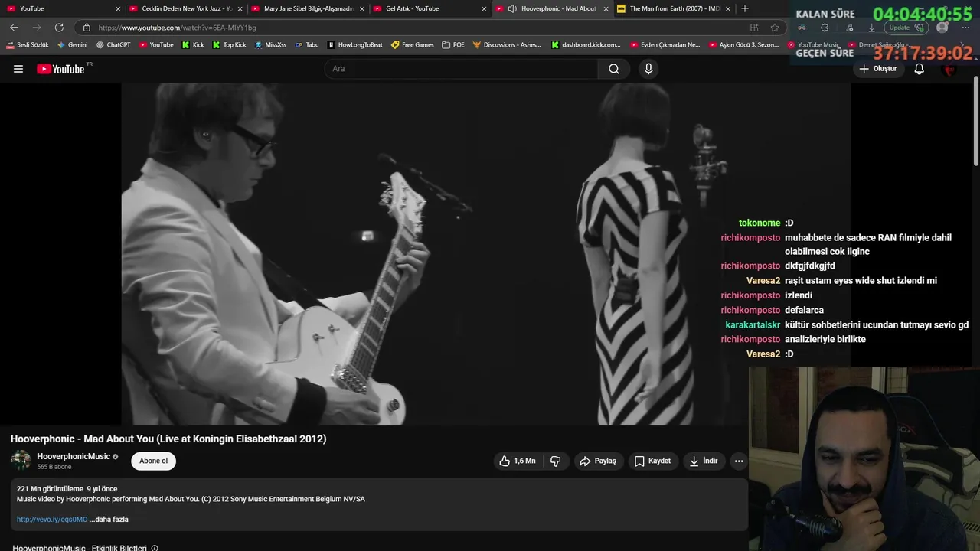Open more actions three-dot menu
Image resolution: width=980 pixels, height=551 pixels.
click(739, 461)
